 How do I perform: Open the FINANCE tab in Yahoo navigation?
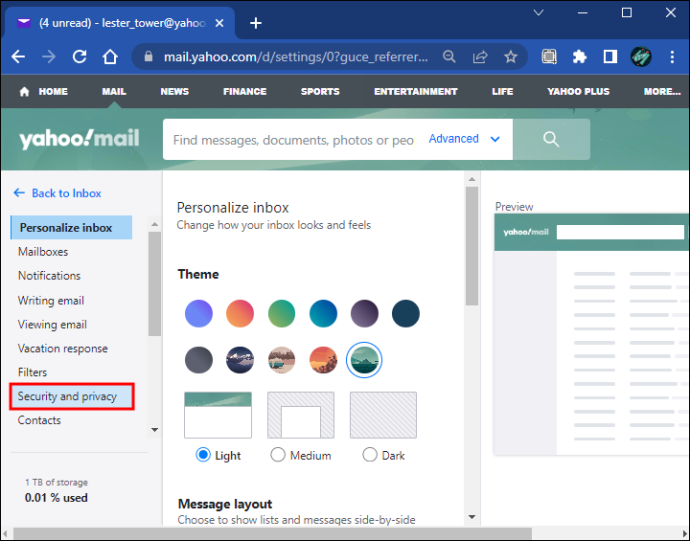(245, 92)
